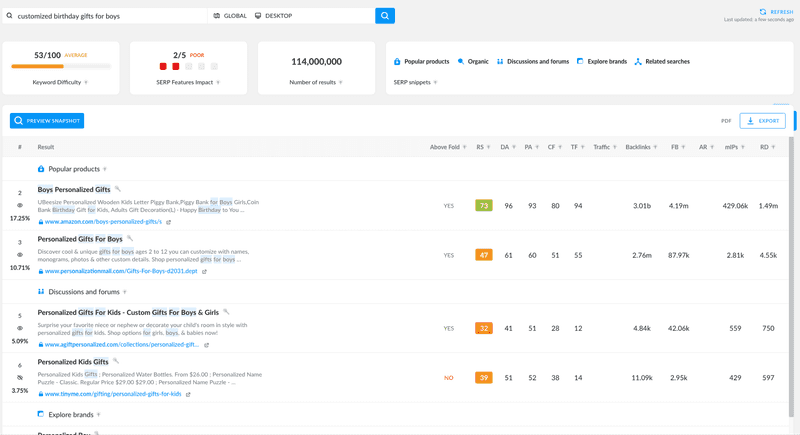This screenshot has width=800, height=435.
Task: Collapse the Discussions and forums section
Action: pos(124,292)
